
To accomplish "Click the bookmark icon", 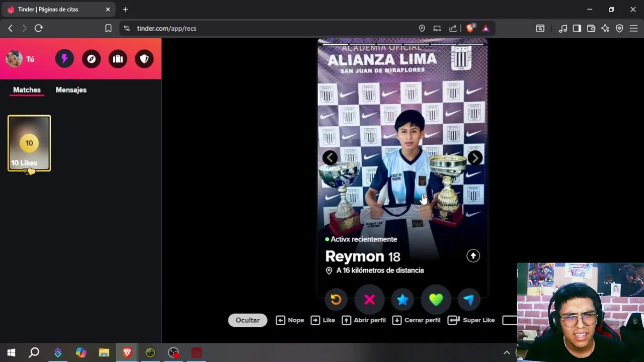I will coord(108,29).
